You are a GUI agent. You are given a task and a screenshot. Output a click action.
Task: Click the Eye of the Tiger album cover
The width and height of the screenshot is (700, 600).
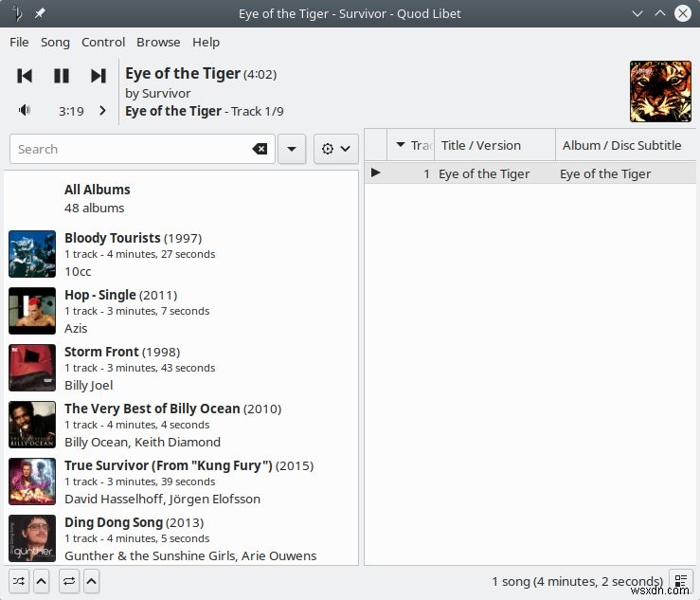coord(660,91)
